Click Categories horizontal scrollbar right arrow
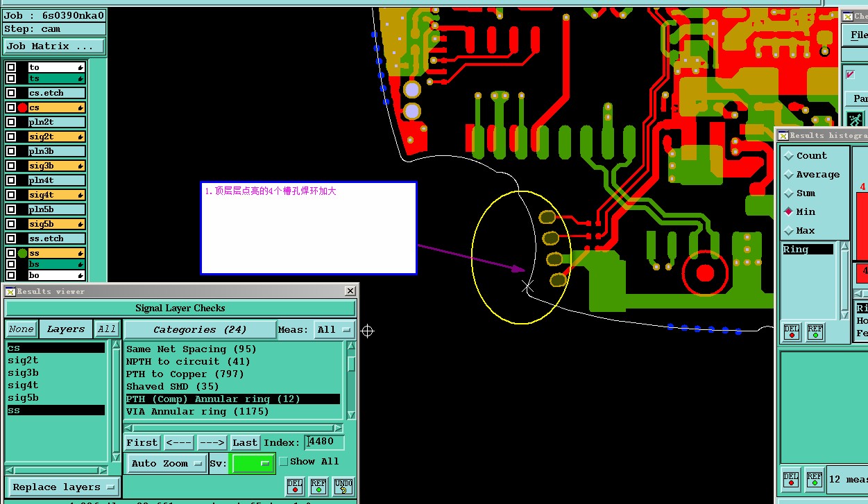Screen dimensions: 868x504 (338, 428)
